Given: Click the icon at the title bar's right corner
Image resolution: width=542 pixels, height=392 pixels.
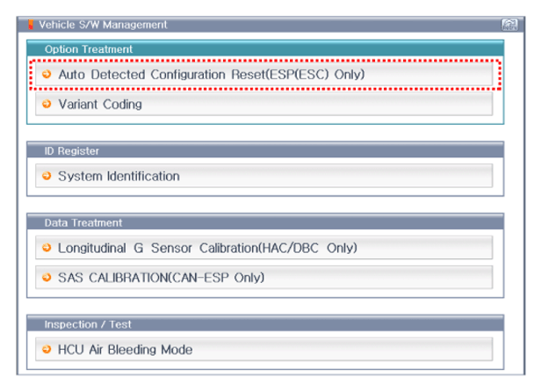Looking at the screenshot, I should tap(509, 25).
